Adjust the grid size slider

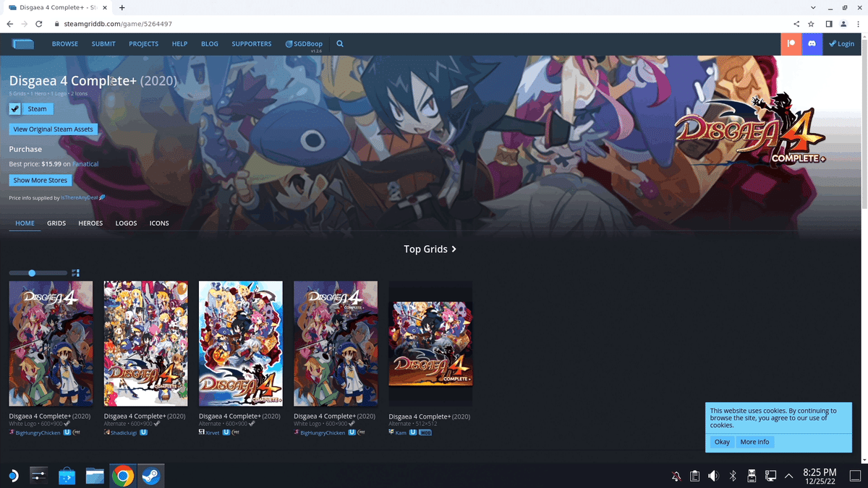click(38, 273)
